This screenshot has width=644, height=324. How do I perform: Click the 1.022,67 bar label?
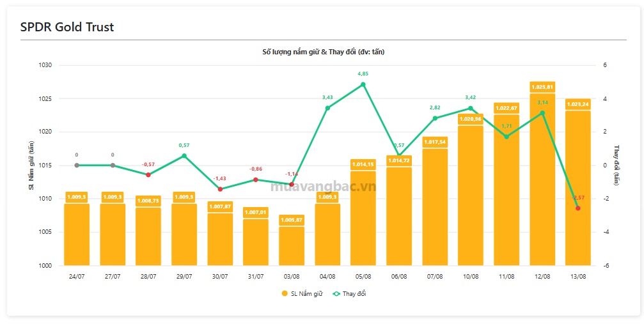pyautogui.click(x=507, y=109)
